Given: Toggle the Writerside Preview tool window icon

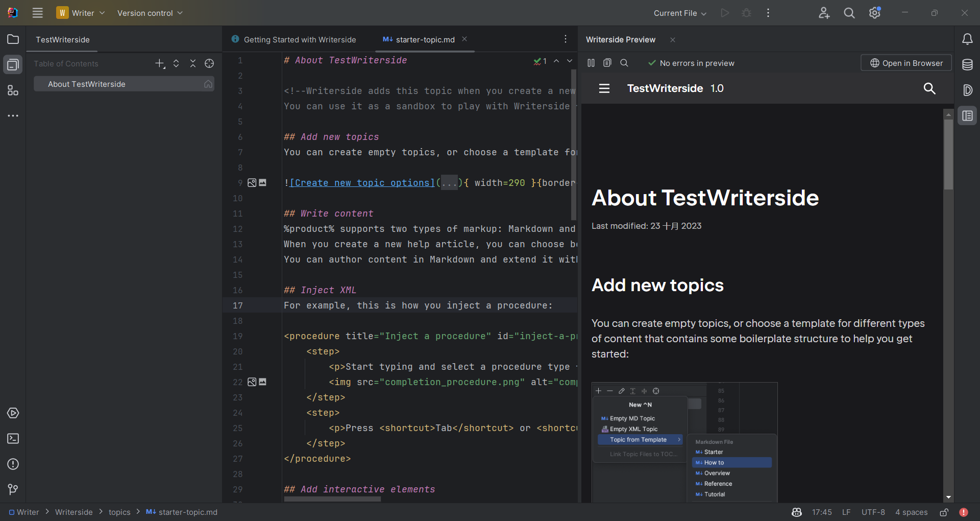Looking at the screenshot, I should [x=967, y=116].
